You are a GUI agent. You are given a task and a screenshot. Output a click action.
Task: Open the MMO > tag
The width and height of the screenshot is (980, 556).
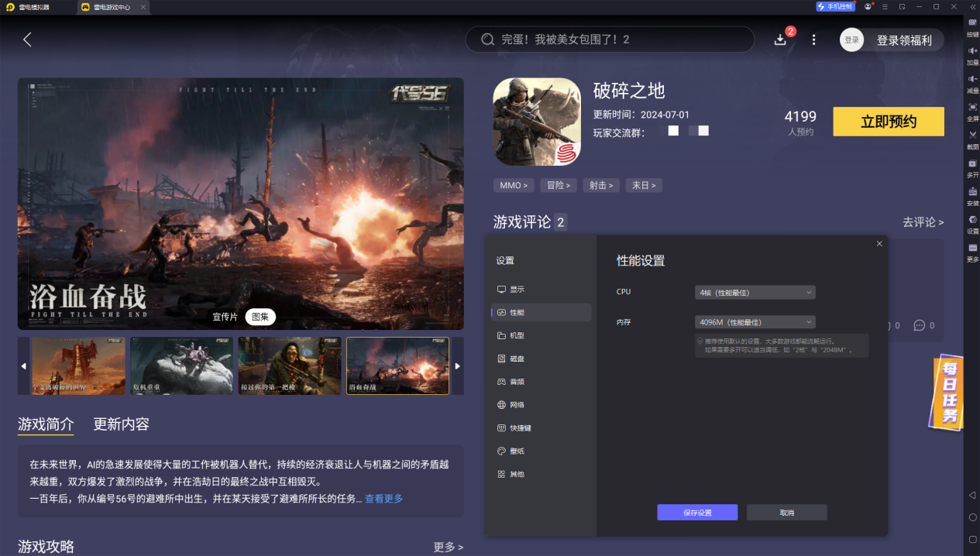click(x=514, y=185)
